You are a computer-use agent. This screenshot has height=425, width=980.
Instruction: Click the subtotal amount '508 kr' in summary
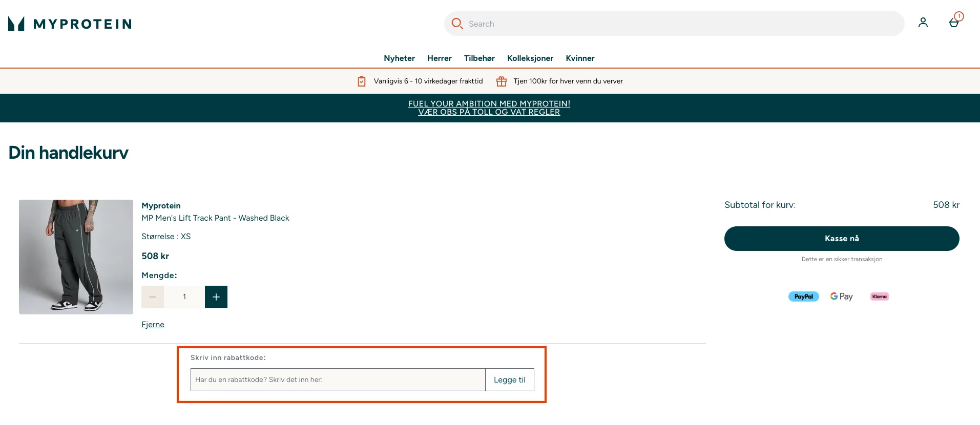point(946,205)
